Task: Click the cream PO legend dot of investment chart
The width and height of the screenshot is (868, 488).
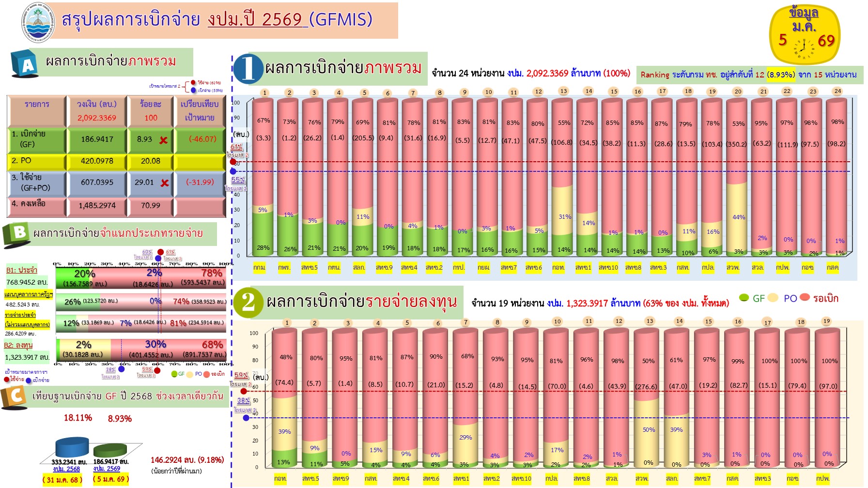Action: click(773, 298)
